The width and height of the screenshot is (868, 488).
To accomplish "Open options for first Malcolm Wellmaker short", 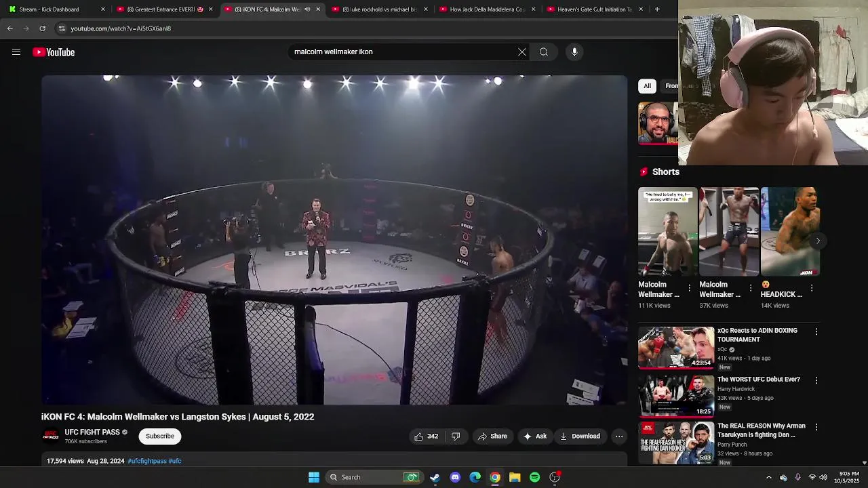I will [x=690, y=288].
